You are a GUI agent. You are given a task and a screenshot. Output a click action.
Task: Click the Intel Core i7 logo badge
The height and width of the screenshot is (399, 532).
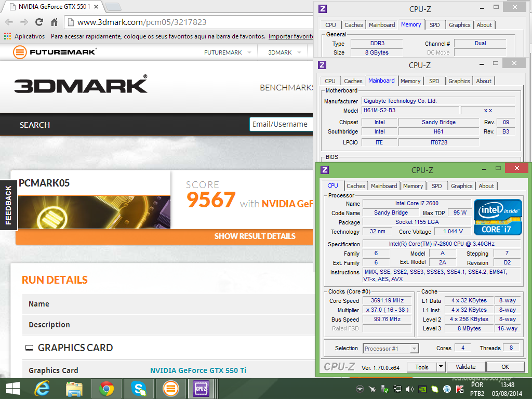coord(498,217)
